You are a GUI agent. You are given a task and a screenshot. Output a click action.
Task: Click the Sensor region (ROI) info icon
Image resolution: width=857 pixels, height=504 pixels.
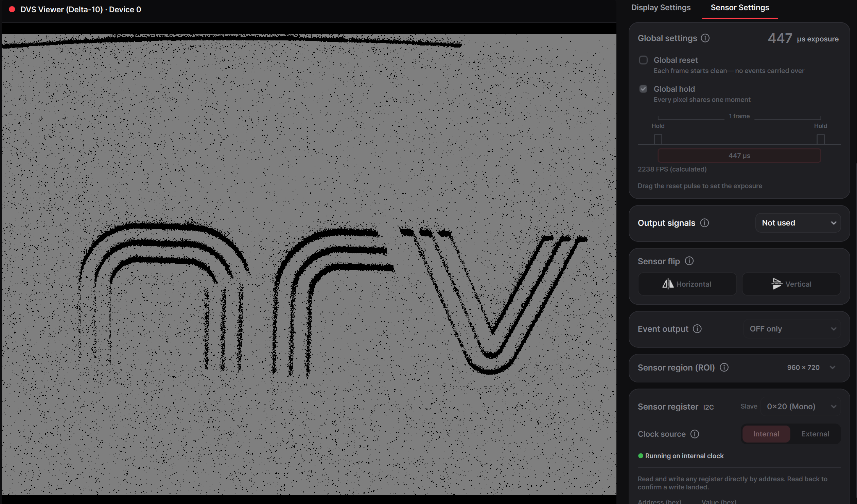point(724,367)
